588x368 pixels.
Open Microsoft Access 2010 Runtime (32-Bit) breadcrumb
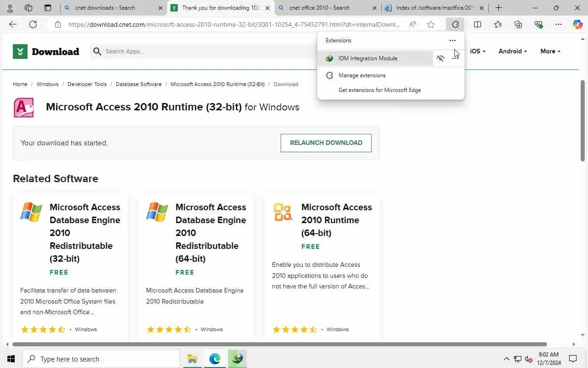[x=217, y=84]
